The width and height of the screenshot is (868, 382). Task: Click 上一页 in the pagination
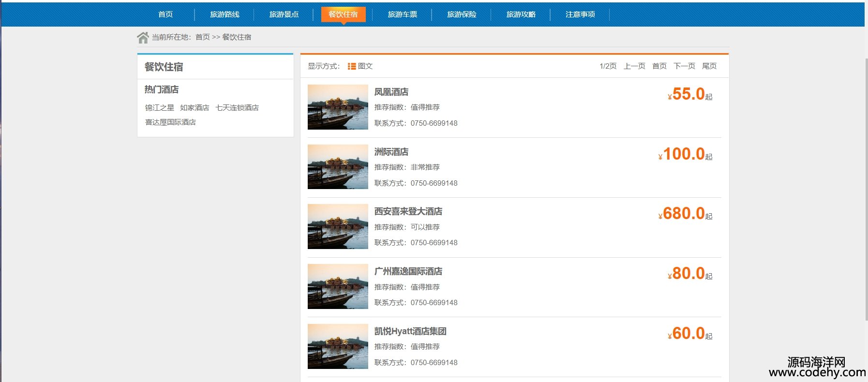[x=634, y=66]
